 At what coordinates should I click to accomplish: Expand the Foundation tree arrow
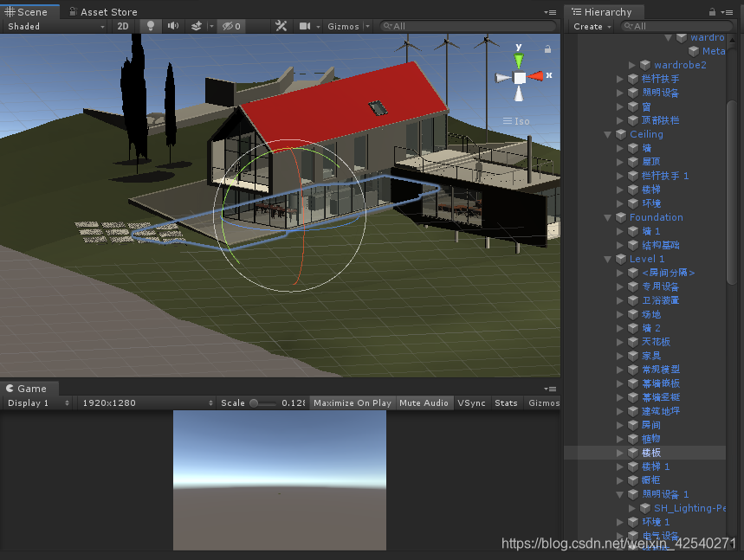[x=607, y=217]
